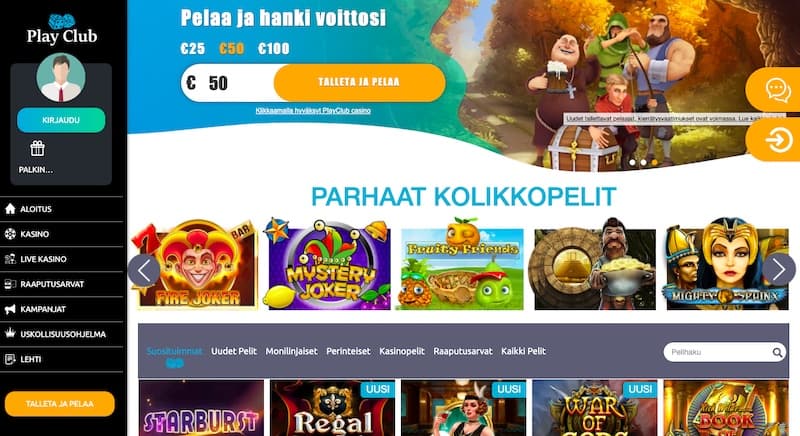The image size is (800, 436).
Task: Click the search magnifier in Pelihaku
Action: click(x=777, y=352)
